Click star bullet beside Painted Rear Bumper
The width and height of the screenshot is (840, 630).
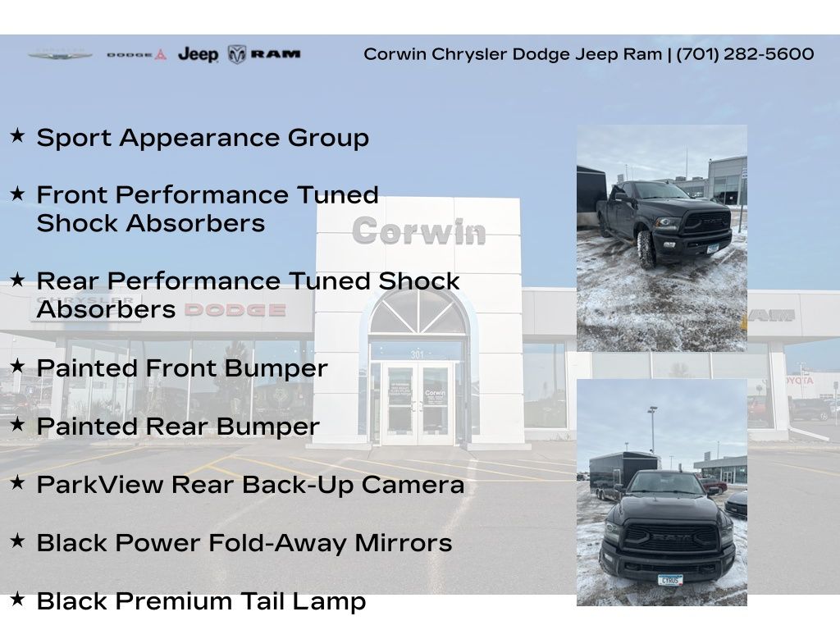point(17,424)
